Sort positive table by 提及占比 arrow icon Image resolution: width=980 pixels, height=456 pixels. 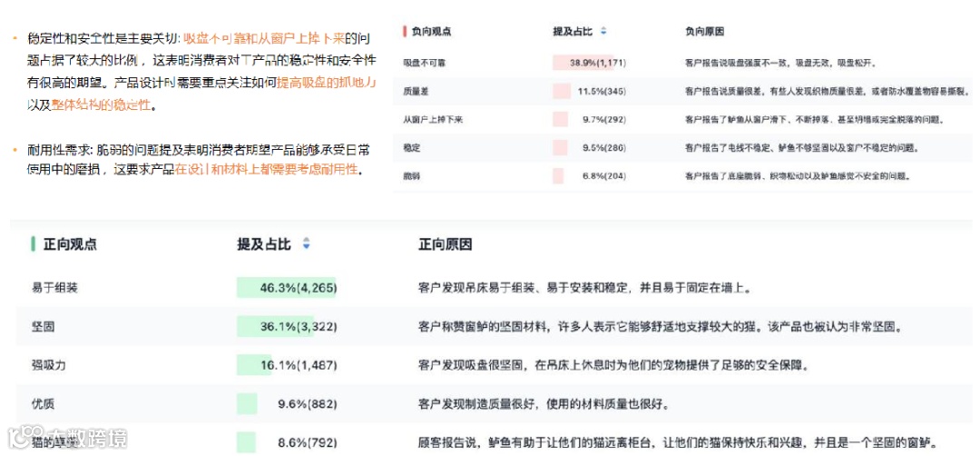[307, 244]
